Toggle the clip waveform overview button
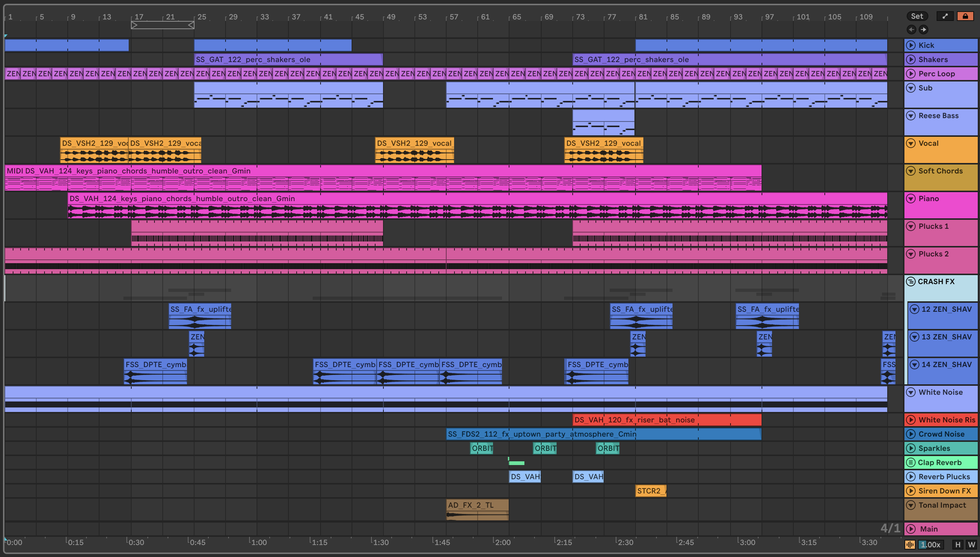 [910, 544]
